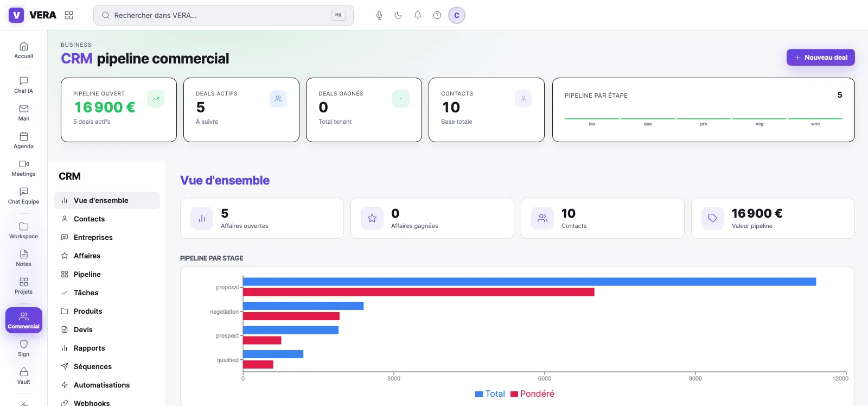Open Webhooks in CRM menu
868x406 pixels.
pyautogui.click(x=107, y=403)
